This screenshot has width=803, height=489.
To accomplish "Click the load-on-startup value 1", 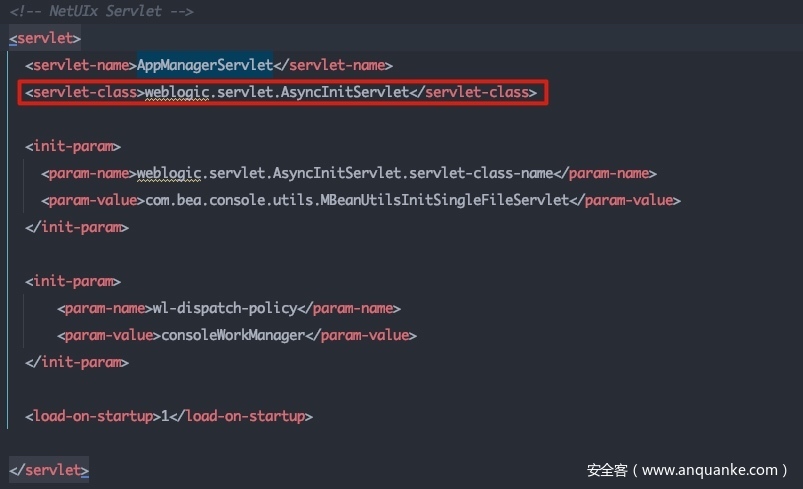I will (x=165, y=416).
